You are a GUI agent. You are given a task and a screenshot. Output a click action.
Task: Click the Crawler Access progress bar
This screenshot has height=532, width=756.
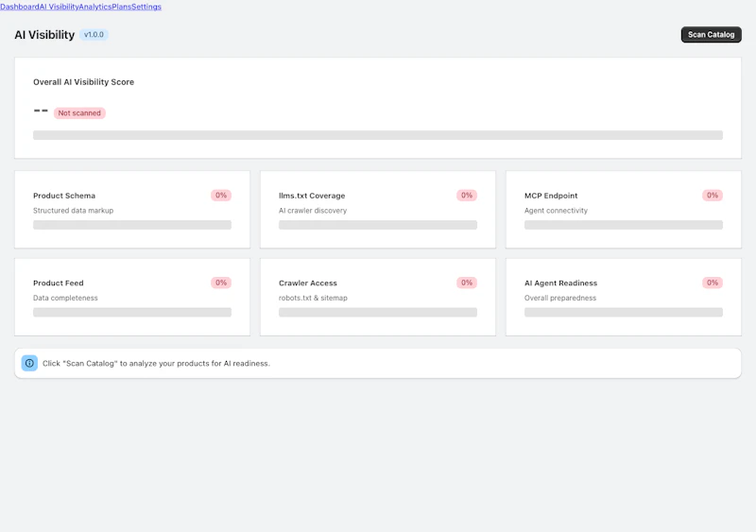pyautogui.click(x=377, y=312)
